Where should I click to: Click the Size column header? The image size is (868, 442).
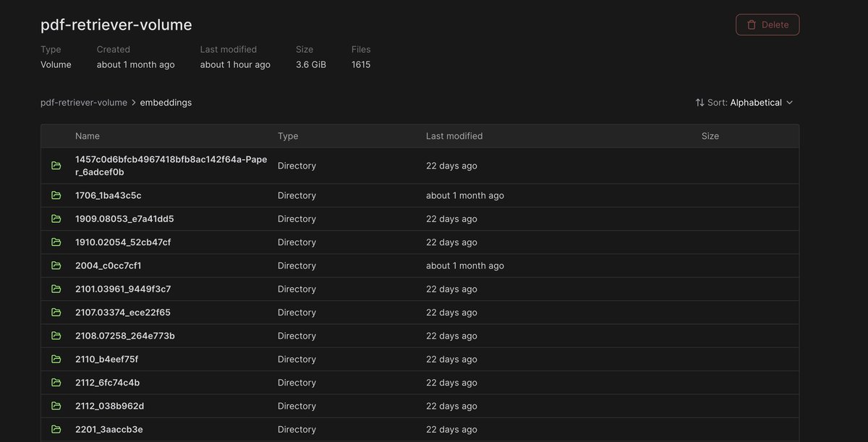[710, 136]
